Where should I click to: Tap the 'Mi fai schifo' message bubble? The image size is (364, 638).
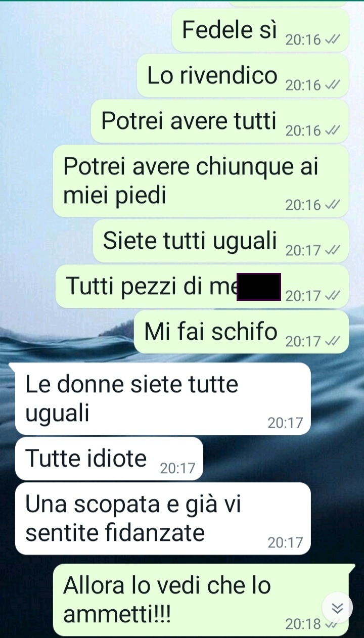pyautogui.click(x=242, y=332)
